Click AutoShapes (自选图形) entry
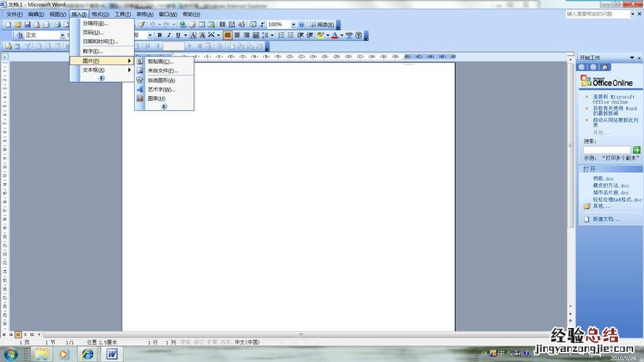The image size is (644, 362). (x=161, y=80)
